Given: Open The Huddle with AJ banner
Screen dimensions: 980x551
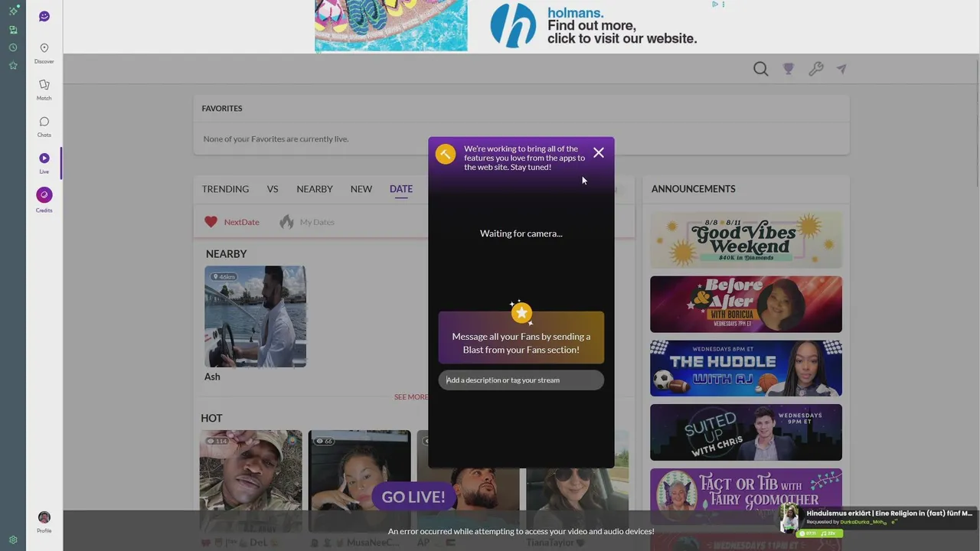Looking at the screenshot, I should pos(746,369).
